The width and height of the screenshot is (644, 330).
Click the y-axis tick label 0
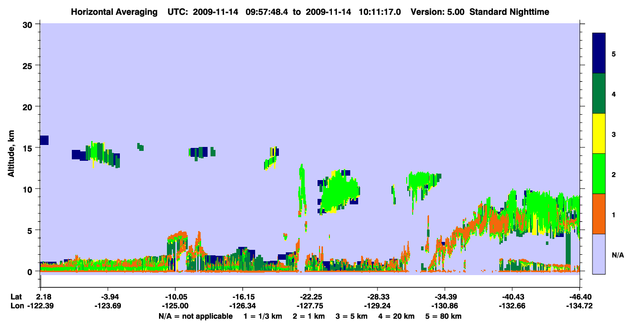click(31, 272)
